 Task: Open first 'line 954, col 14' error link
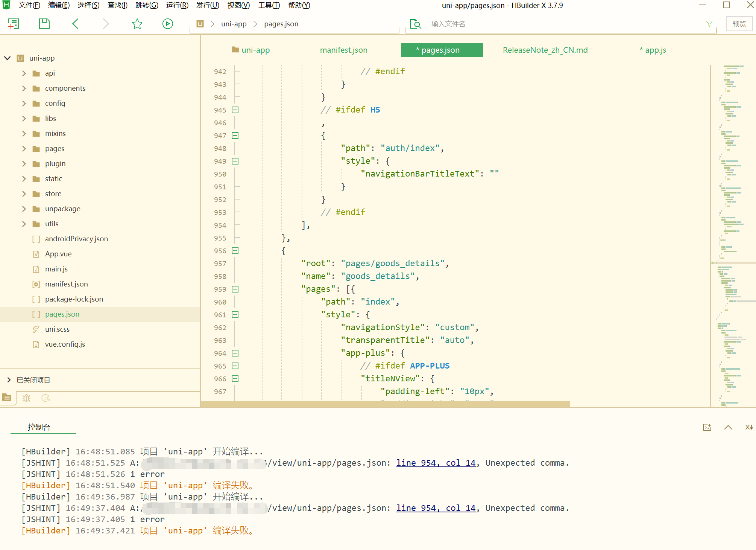pyautogui.click(x=436, y=463)
